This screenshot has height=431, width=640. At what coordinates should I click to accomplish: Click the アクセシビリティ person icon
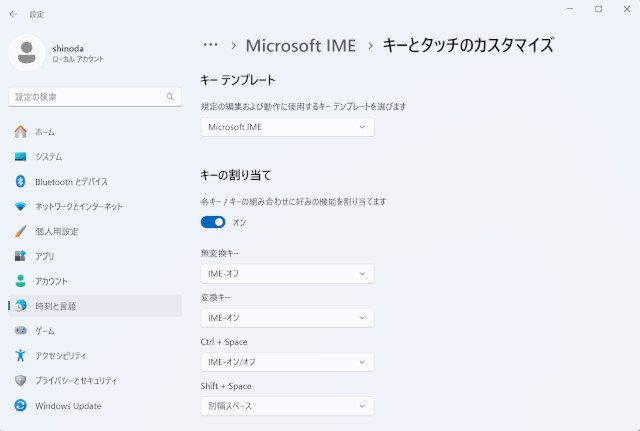pos(20,355)
